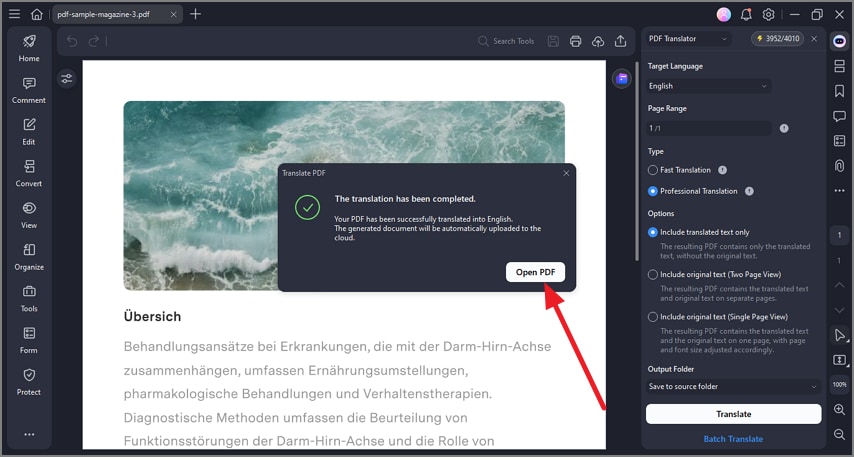Screen dimensions: 854x457
Task: Select Include original text Two Page View
Action: pyautogui.click(x=652, y=275)
